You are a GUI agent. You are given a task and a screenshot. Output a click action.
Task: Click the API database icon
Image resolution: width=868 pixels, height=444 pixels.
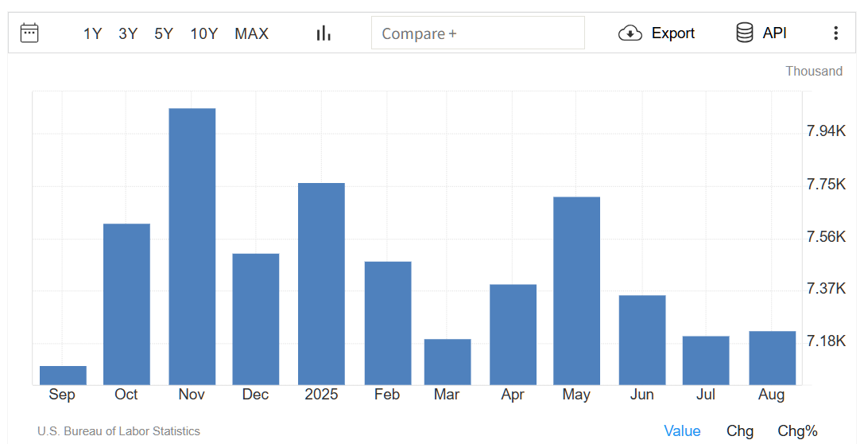[x=745, y=33]
